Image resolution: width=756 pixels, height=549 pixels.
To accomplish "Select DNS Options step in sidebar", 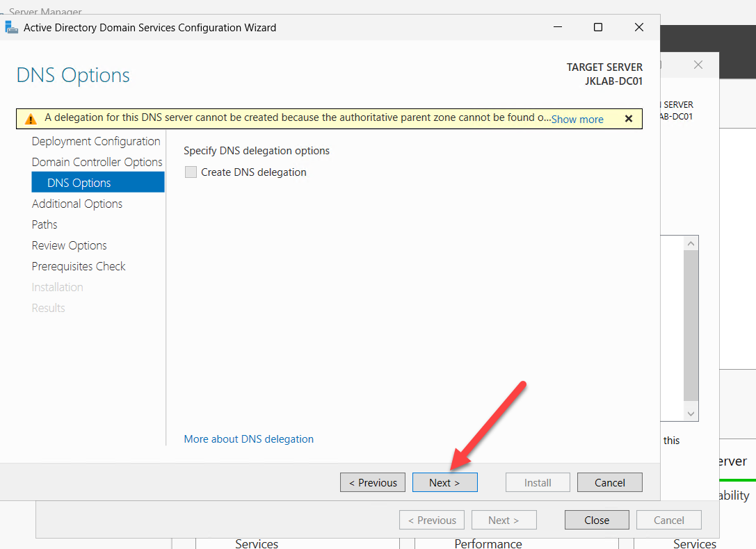I will pos(98,183).
